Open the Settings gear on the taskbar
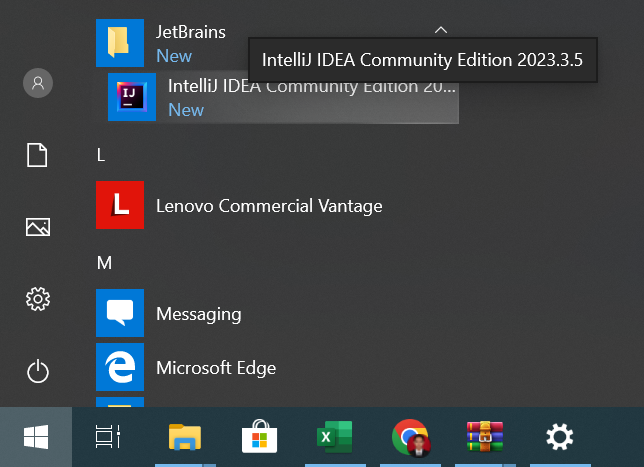Viewport: 644px width, 467px height. pyautogui.click(x=560, y=437)
